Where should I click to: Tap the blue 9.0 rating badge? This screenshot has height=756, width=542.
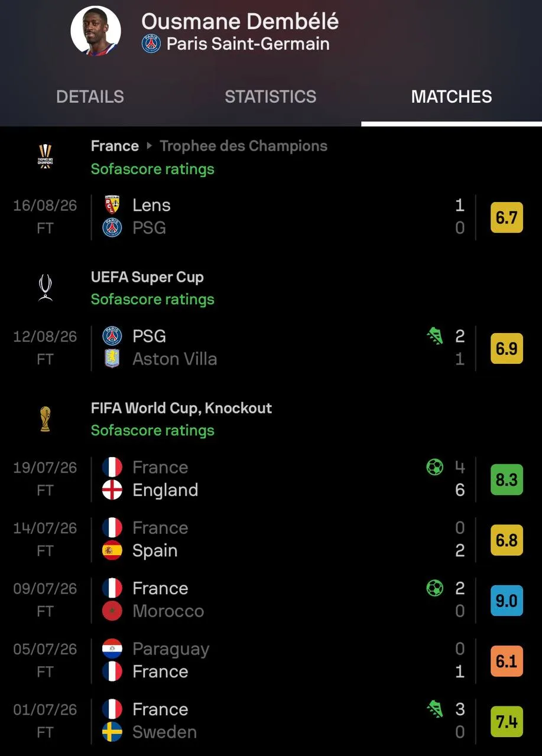(x=507, y=601)
